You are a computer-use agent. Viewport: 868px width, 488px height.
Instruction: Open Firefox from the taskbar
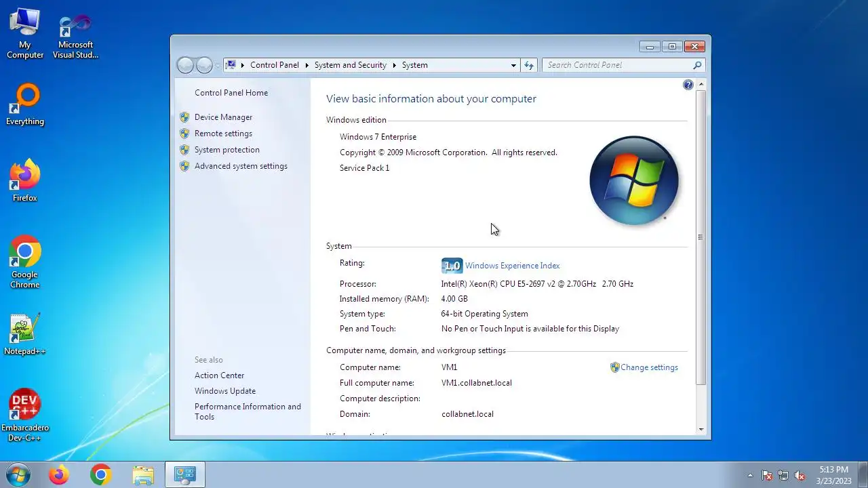pos(59,474)
